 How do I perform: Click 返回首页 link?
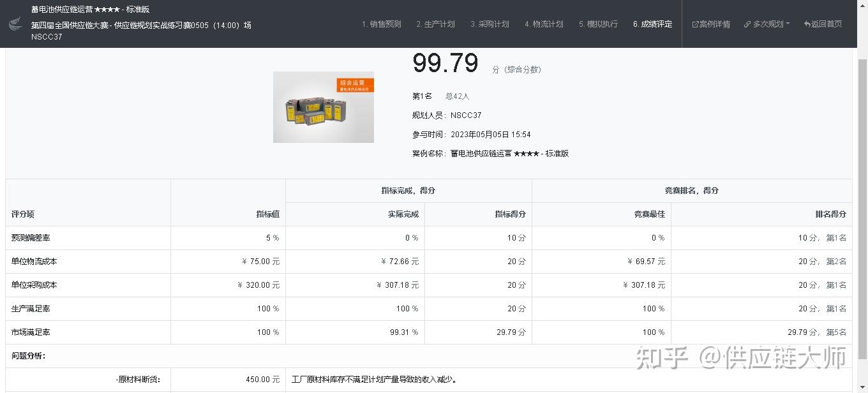(823, 24)
